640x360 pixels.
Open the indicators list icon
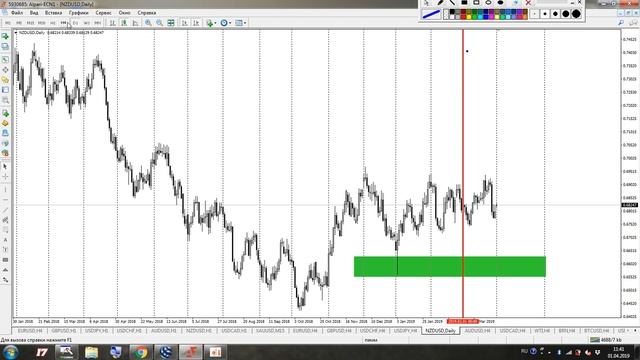pos(209,23)
